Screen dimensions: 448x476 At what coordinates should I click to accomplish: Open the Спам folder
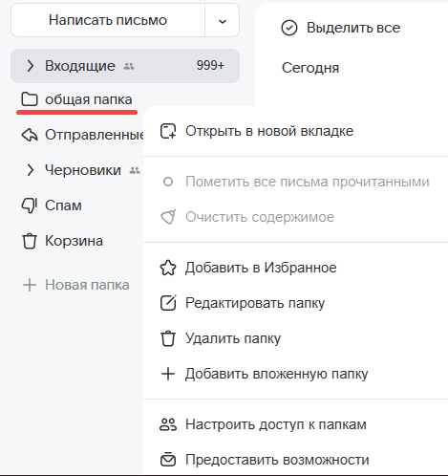63,206
